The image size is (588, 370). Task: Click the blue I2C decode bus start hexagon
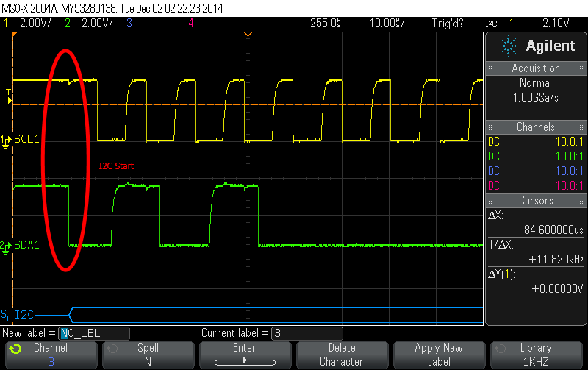click(x=71, y=315)
